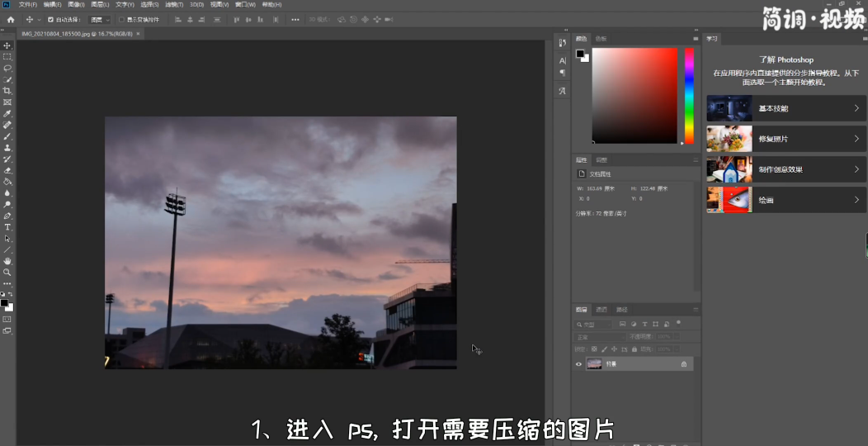Select the Zoom magnifier tool
This screenshot has width=868, height=446.
(x=7, y=272)
